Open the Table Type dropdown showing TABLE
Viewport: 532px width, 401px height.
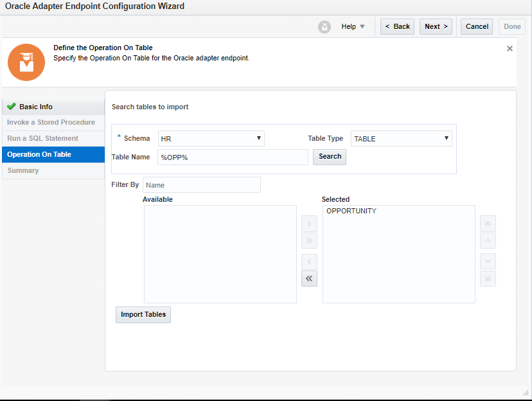(x=402, y=138)
